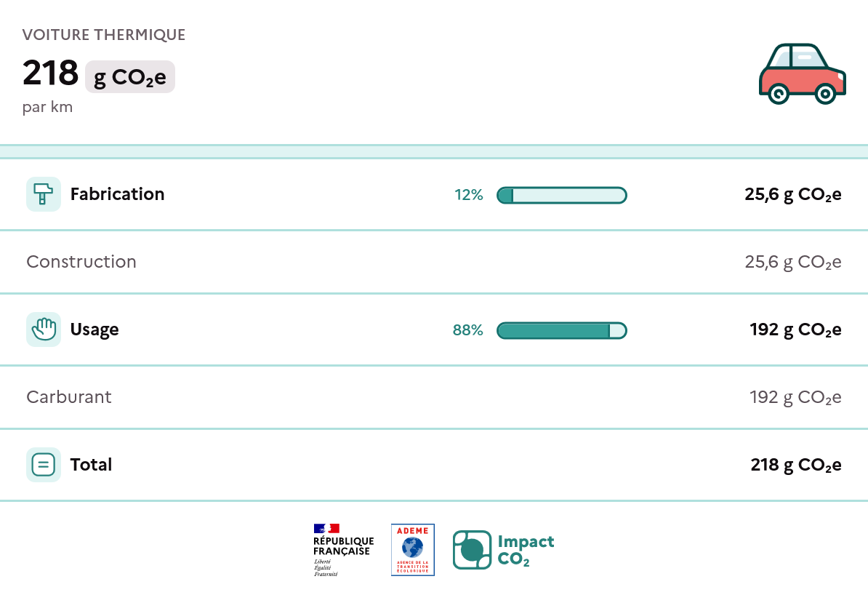The image size is (868, 611).
Task: Click the Fabrication 25,6 g CO₂e value
Action: [792, 194]
